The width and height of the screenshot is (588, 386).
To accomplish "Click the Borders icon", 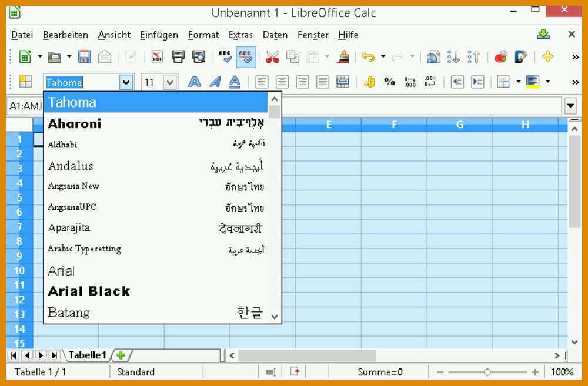I will [x=503, y=82].
